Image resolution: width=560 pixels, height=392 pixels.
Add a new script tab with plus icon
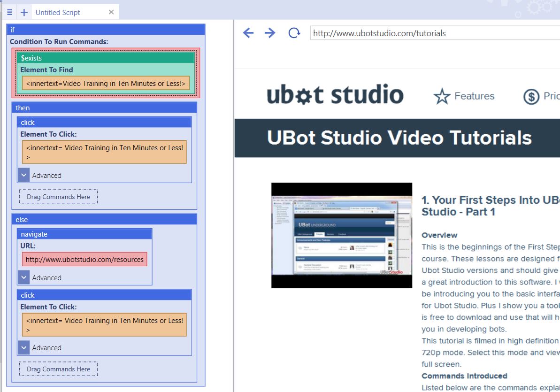pos(24,13)
